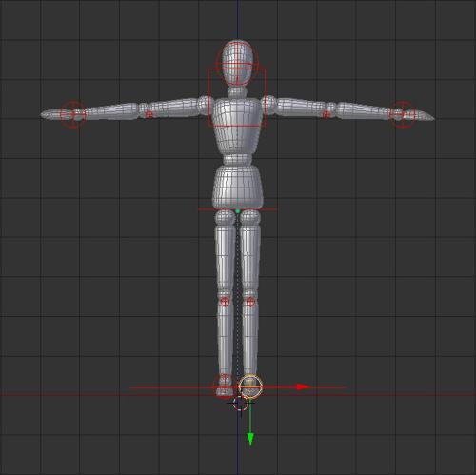This screenshot has width=476, height=475.
Task: Pick the red foot control ring
Action: click(225, 386)
